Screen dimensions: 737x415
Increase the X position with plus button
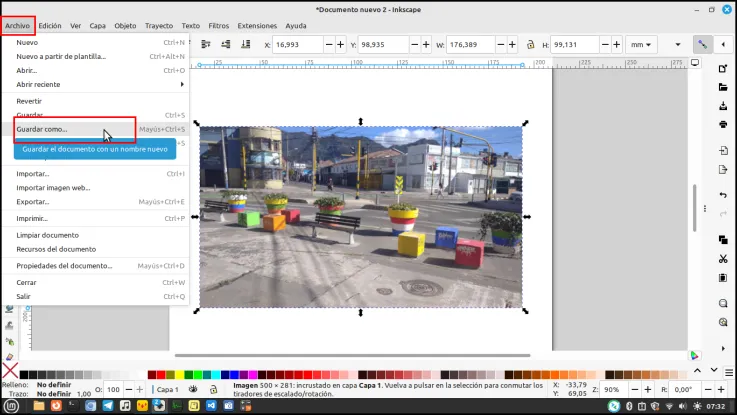coord(340,45)
